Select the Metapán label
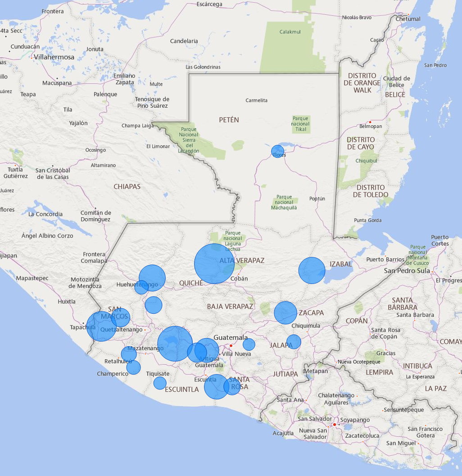The image size is (462, 476). click(316, 371)
